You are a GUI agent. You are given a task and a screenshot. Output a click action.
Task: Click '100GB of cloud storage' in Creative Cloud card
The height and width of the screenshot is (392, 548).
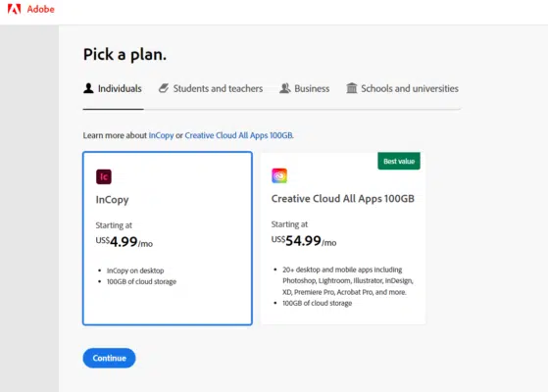click(317, 303)
